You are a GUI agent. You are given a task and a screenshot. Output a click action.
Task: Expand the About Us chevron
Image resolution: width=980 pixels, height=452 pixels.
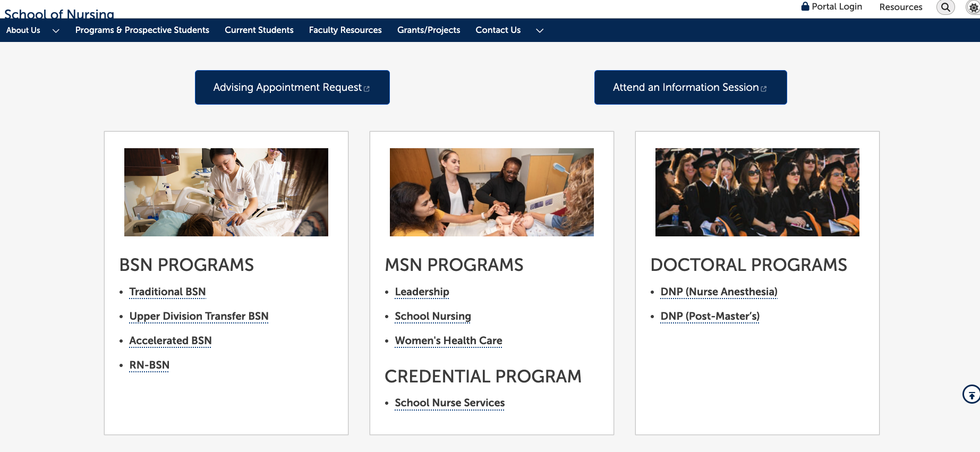point(56,31)
